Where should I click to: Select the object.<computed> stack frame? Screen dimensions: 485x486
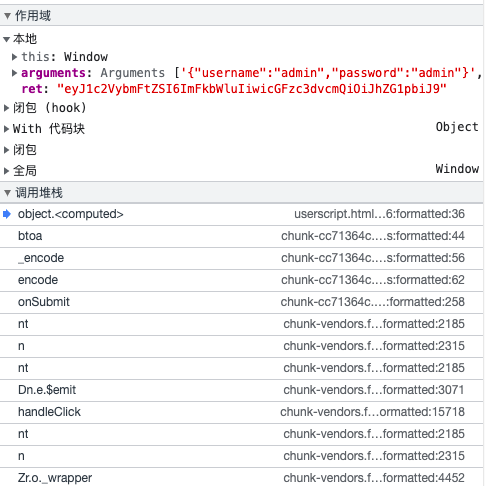coord(242,214)
